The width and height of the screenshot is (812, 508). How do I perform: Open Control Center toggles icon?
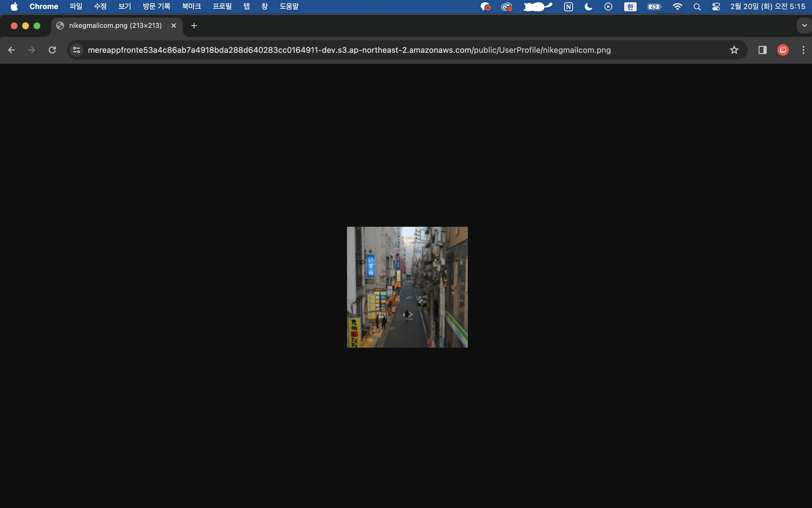coord(716,7)
